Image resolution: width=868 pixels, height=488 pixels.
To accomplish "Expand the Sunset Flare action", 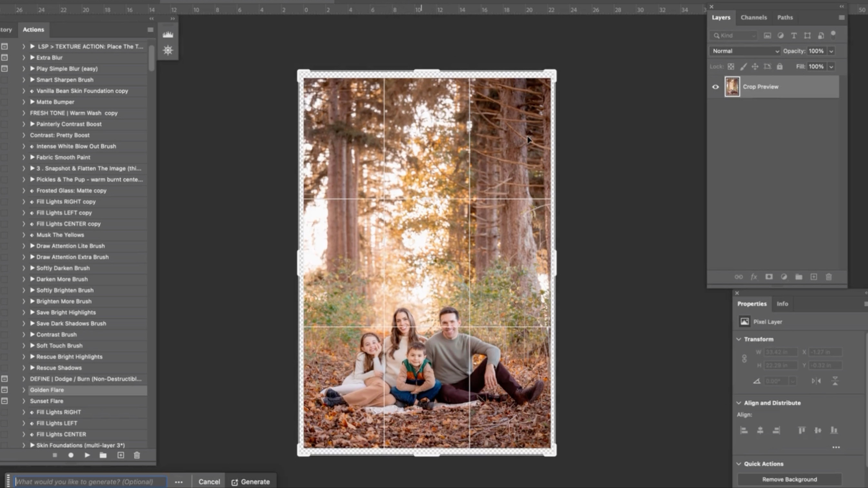I will tap(23, 401).
